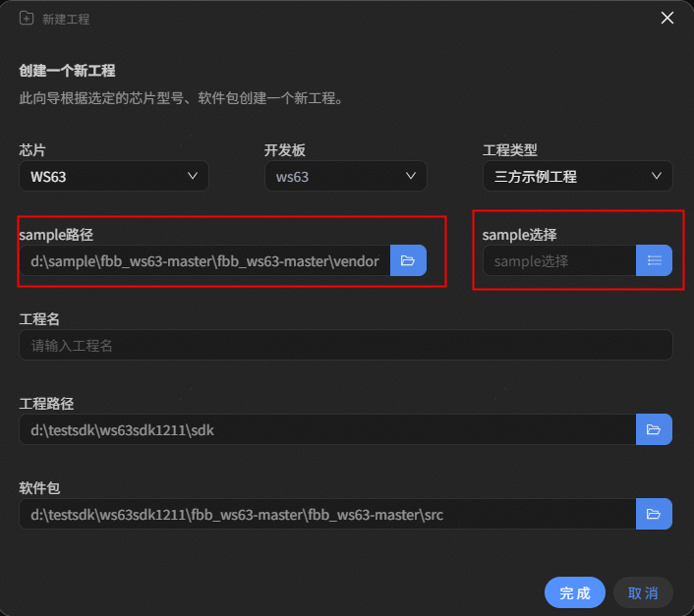
Task: Click the 工程名 field label
Action: coord(39,319)
